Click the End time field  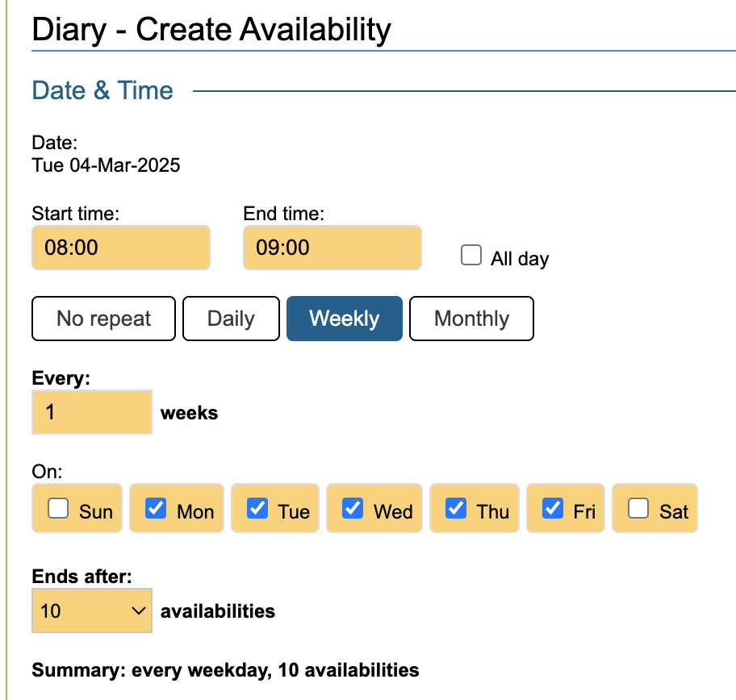[332, 248]
